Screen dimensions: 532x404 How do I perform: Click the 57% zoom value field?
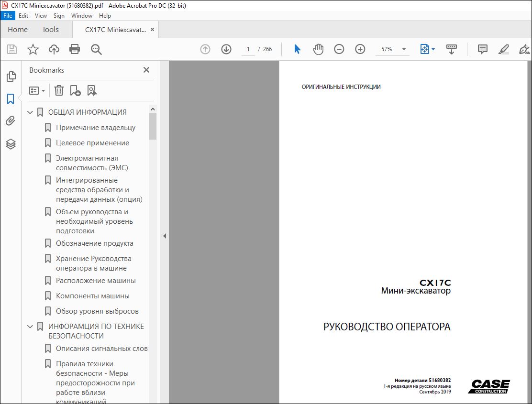tap(387, 49)
